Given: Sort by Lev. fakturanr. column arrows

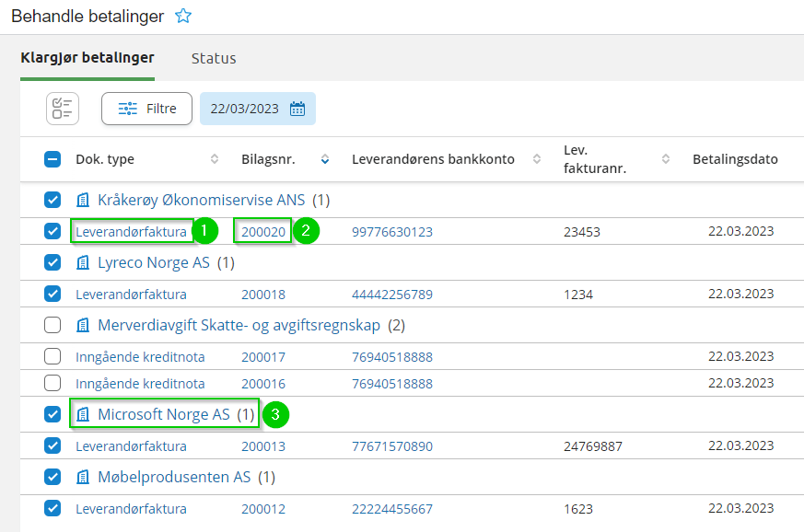Looking at the screenshot, I should tap(666, 159).
